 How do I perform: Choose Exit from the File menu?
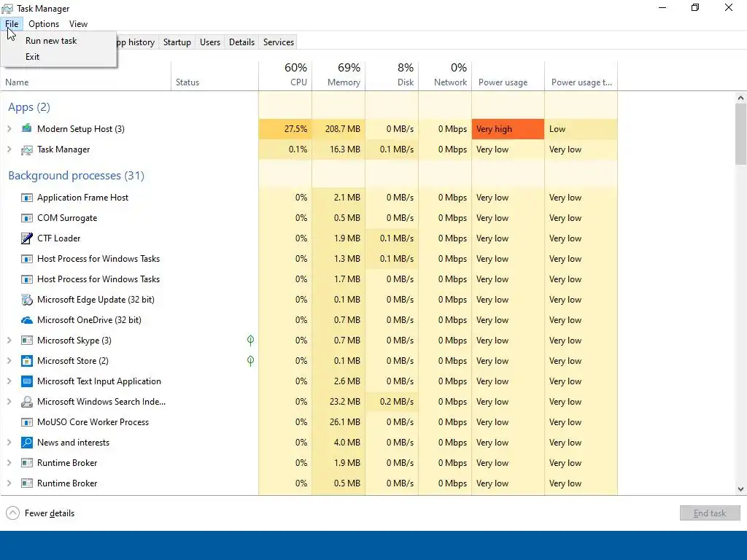pos(58,57)
